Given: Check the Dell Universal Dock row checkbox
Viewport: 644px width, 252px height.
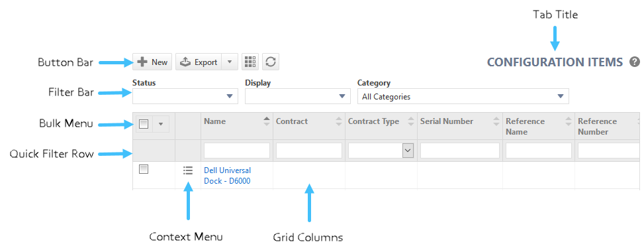Looking at the screenshot, I should 144,169.
